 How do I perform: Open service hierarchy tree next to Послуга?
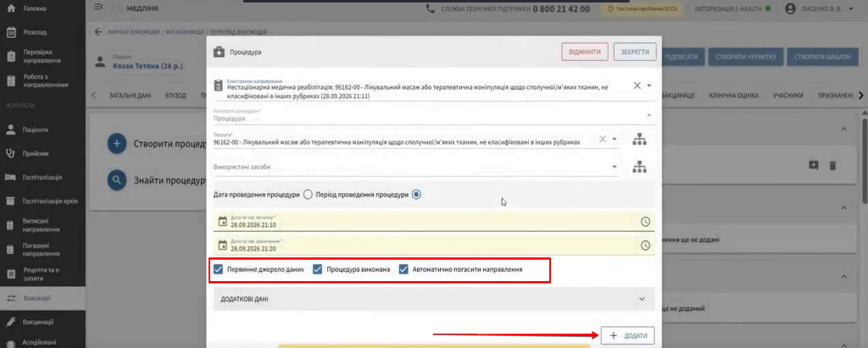[x=639, y=140]
